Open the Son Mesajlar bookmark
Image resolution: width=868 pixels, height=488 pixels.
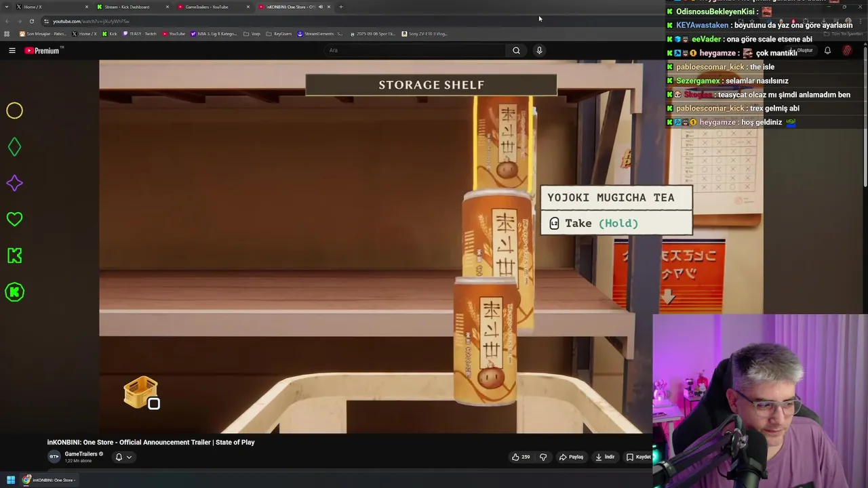43,33
